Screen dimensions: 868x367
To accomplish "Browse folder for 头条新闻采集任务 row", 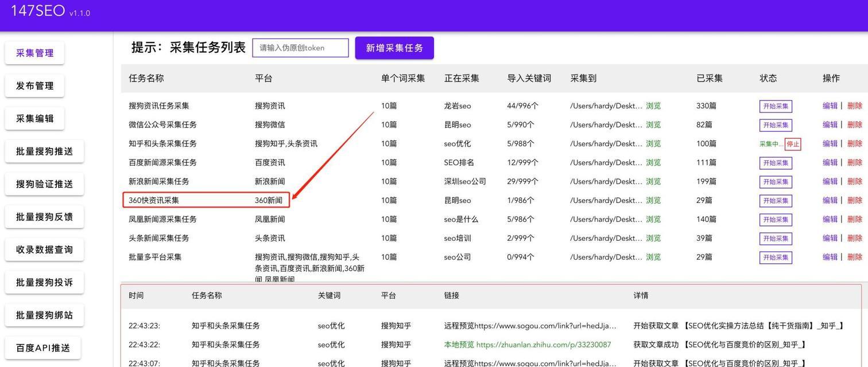I will coord(653,238).
